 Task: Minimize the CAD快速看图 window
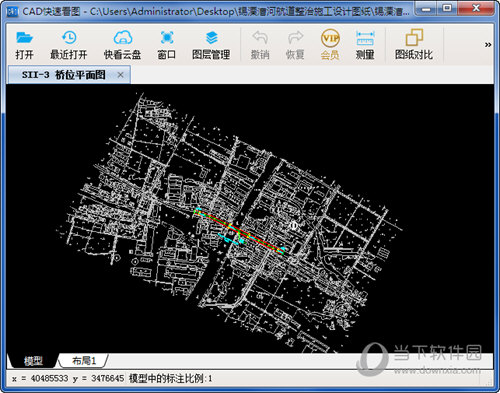pos(426,8)
